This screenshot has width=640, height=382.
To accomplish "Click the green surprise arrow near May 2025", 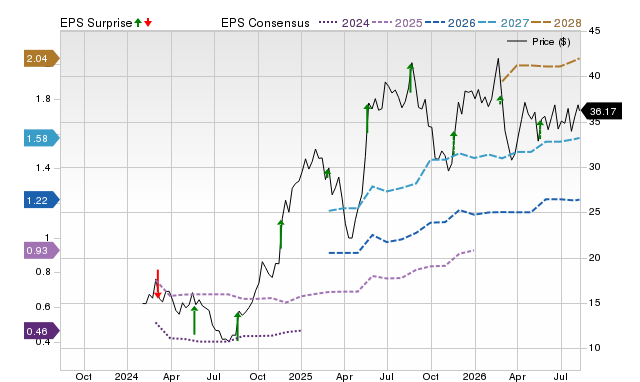I will (367, 118).
